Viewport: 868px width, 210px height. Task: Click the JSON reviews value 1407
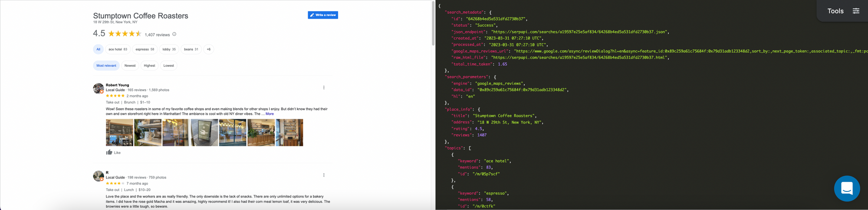(482, 135)
